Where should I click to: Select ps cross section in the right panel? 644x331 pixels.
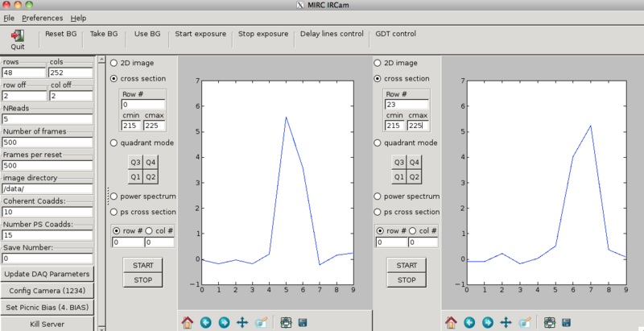tap(377, 212)
